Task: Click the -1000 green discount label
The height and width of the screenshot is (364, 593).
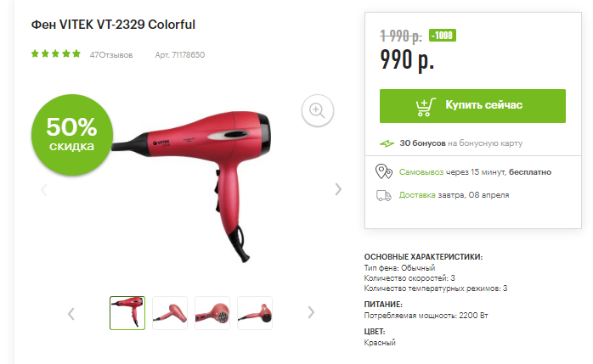Action: tap(443, 36)
